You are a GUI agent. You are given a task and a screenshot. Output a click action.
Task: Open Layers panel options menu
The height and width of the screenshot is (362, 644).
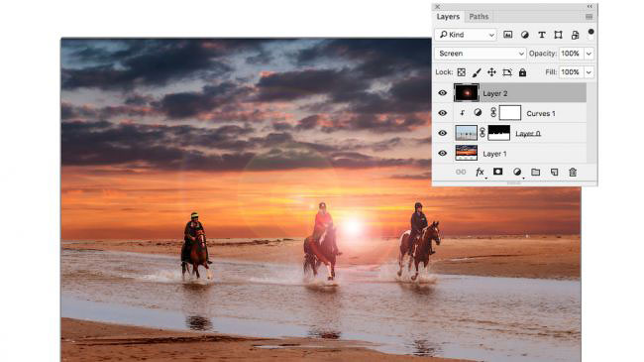[589, 17]
